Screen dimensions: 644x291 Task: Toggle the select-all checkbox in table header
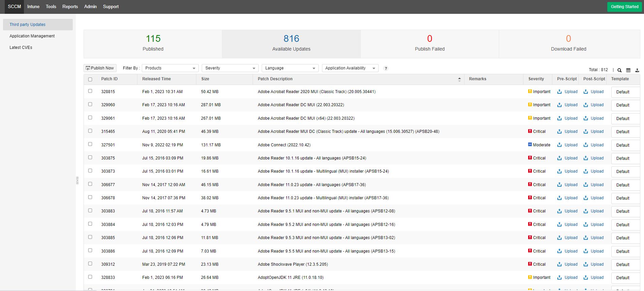coord(90,80)
